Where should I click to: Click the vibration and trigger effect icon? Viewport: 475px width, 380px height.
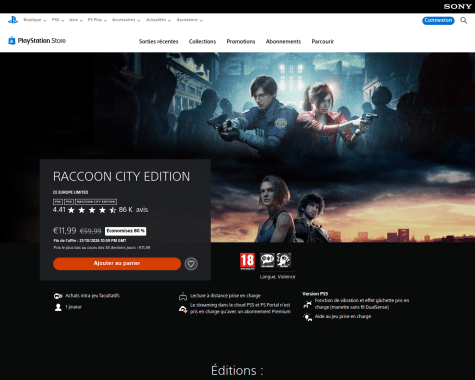coord(307,304)
